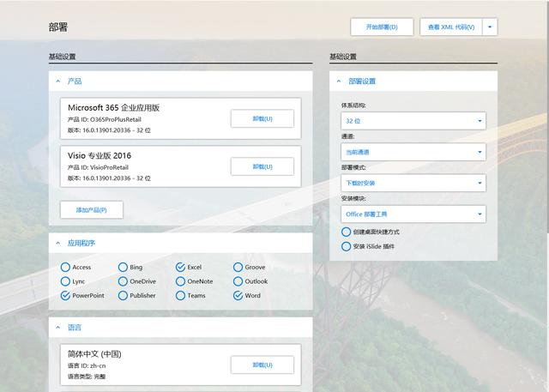The width and height of the screenshot is (549, 392).
Task: Uncheck the PowerPoint application
Action: (65, 296)
